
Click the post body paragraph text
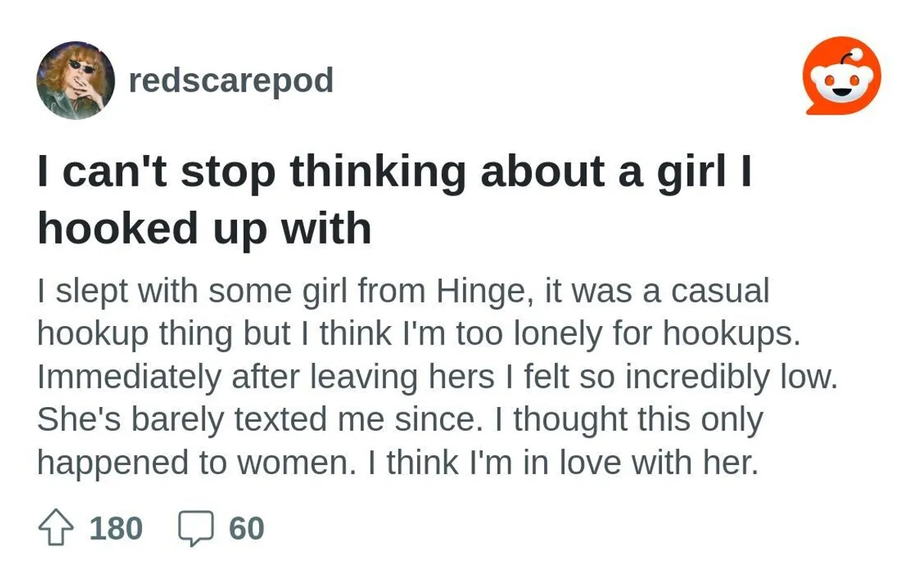(436, 374)
